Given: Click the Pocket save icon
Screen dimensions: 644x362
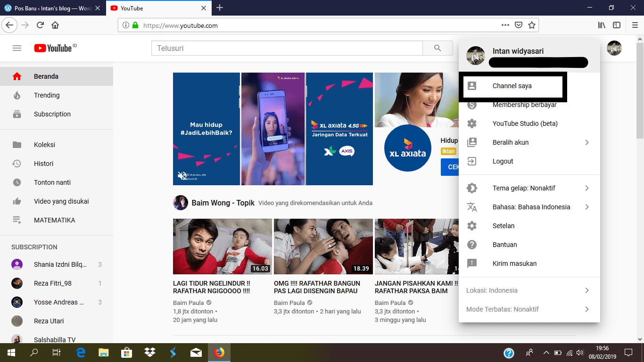Looking at the screenshot, I should [x=518, y=25].
